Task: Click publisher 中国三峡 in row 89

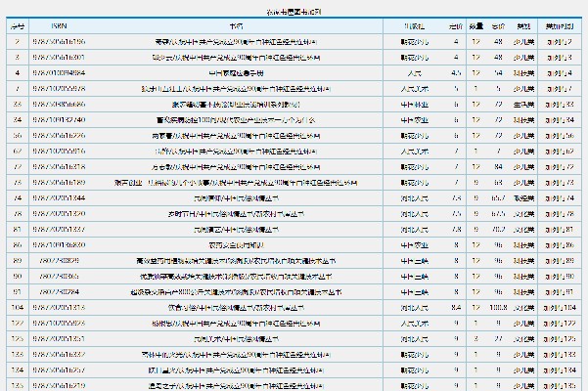Action: 415,261
